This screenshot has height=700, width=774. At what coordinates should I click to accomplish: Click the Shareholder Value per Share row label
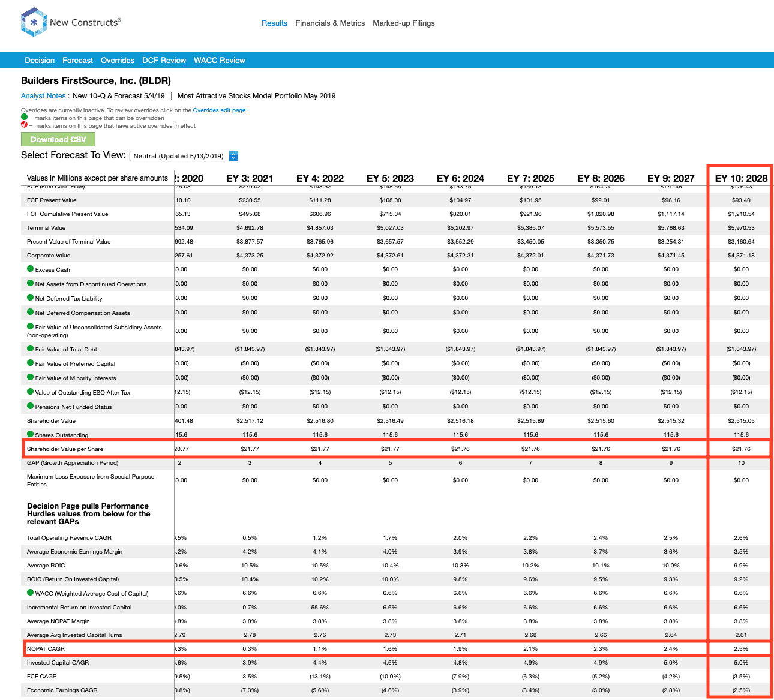pyautogui.click(x=65, y=449)
